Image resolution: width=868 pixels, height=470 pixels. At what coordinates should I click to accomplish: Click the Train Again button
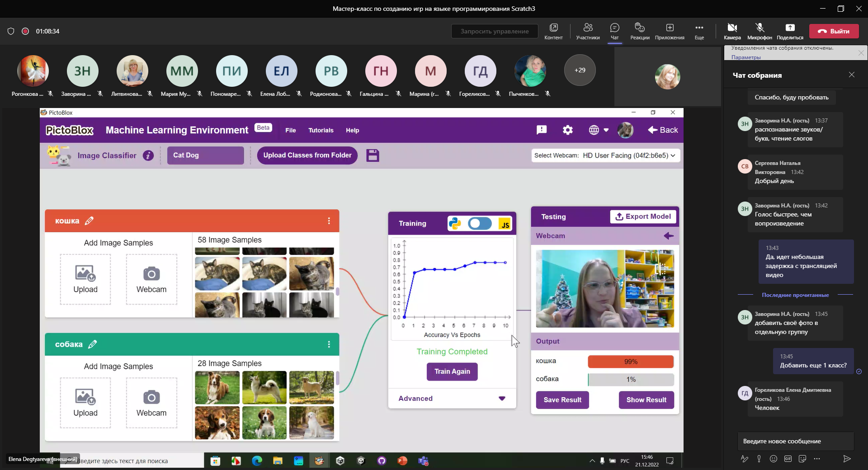pyautogui.click(x=452, y=371)
